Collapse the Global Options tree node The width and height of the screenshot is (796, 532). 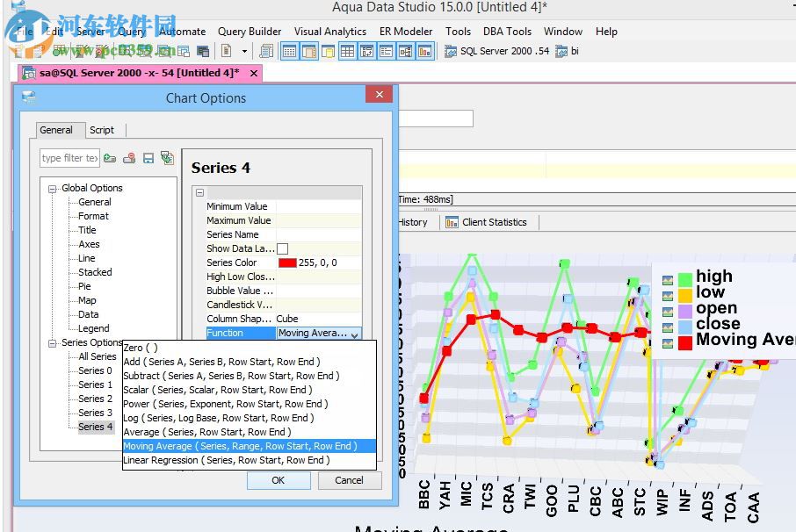click(54, 188)
